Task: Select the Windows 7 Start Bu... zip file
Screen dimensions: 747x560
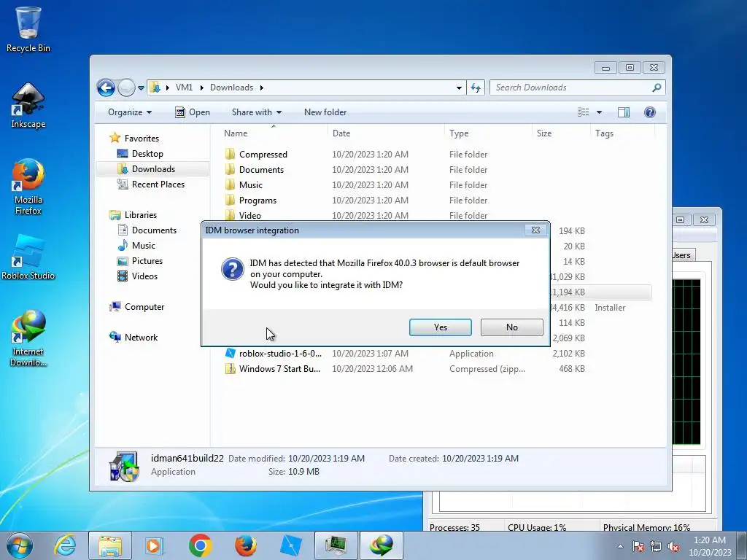Action: click(x=279, y=368)
